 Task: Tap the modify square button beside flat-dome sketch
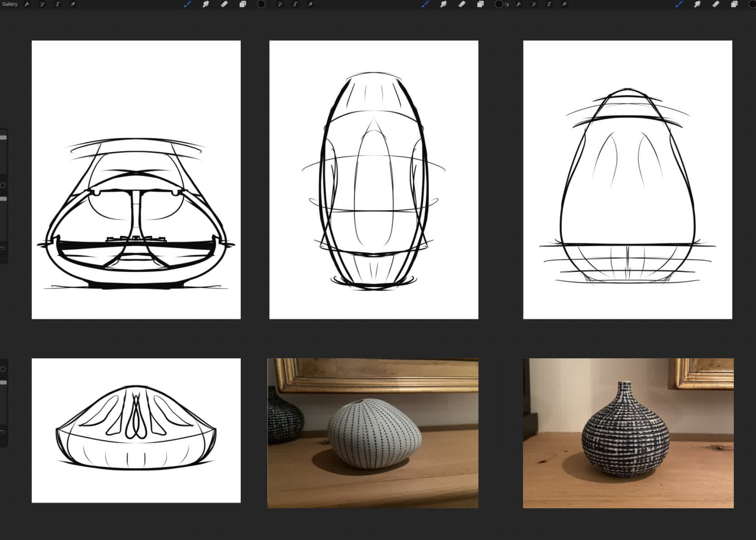[x=3, y=369]
